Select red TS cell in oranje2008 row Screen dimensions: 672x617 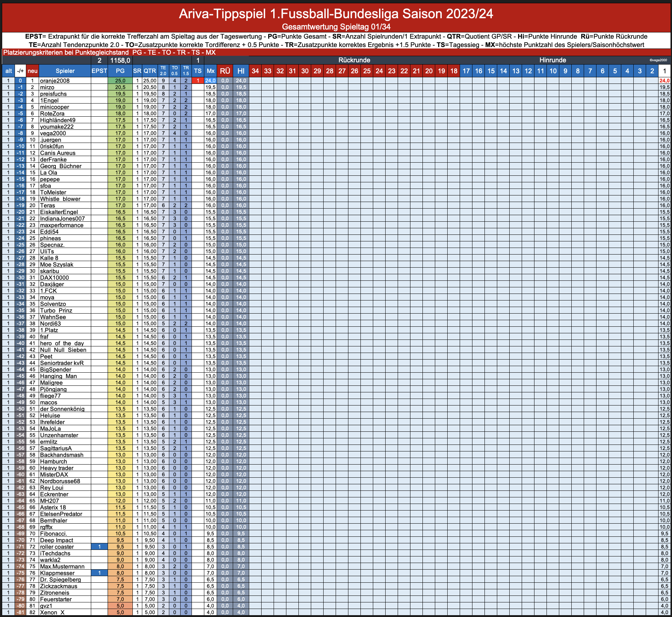198,81
